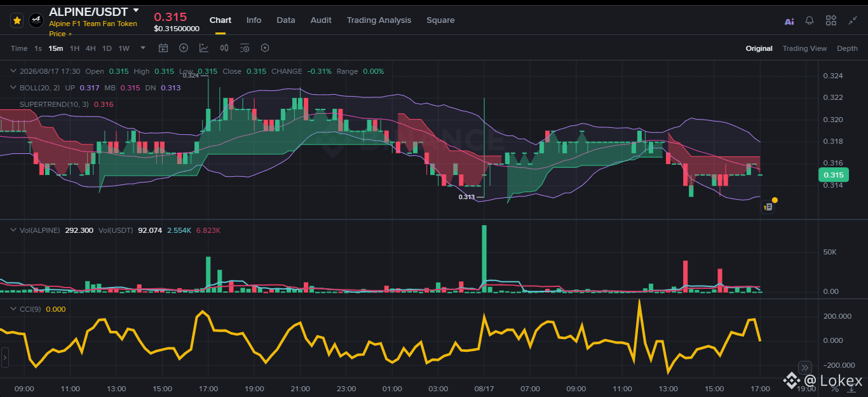
Task: Select the 1s interval
Action: pos(38,48)
